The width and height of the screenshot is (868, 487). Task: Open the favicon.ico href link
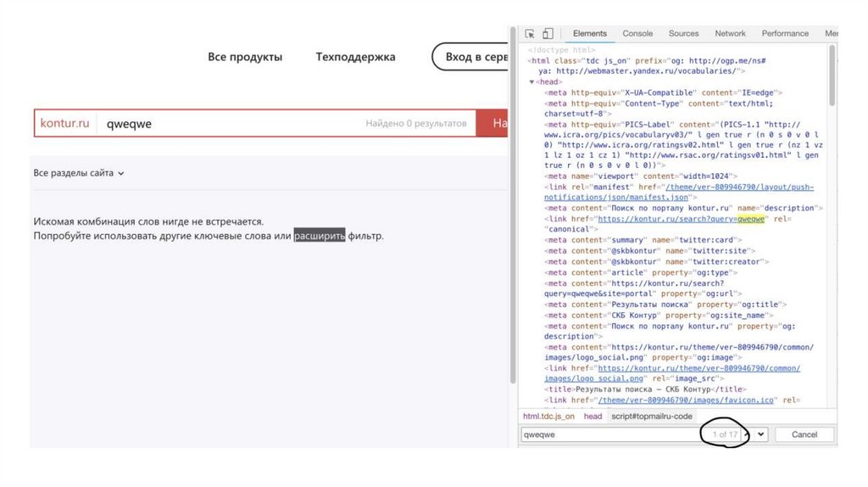tap(685, 400)
